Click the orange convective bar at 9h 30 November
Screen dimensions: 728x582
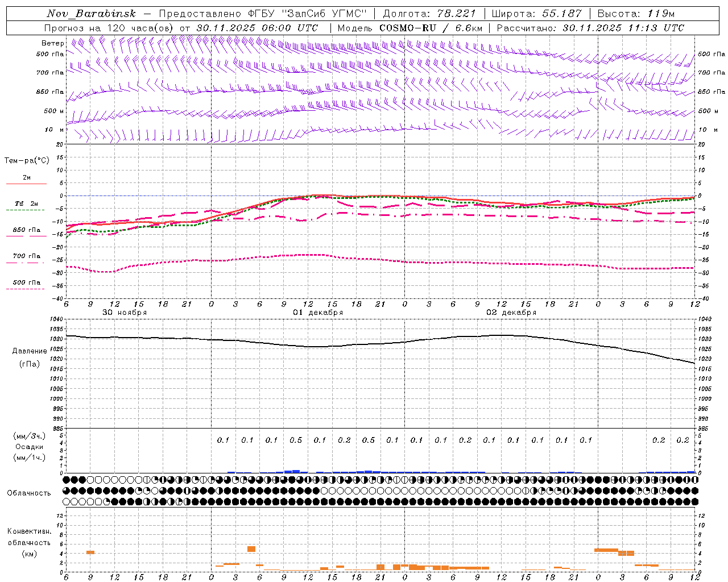pyautogui.click(x=90, y=552)
